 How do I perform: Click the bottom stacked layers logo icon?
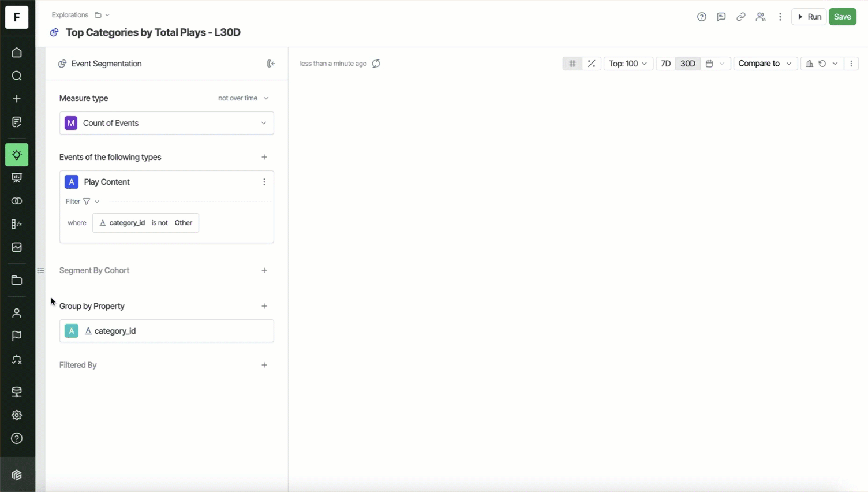coord(17,475)
